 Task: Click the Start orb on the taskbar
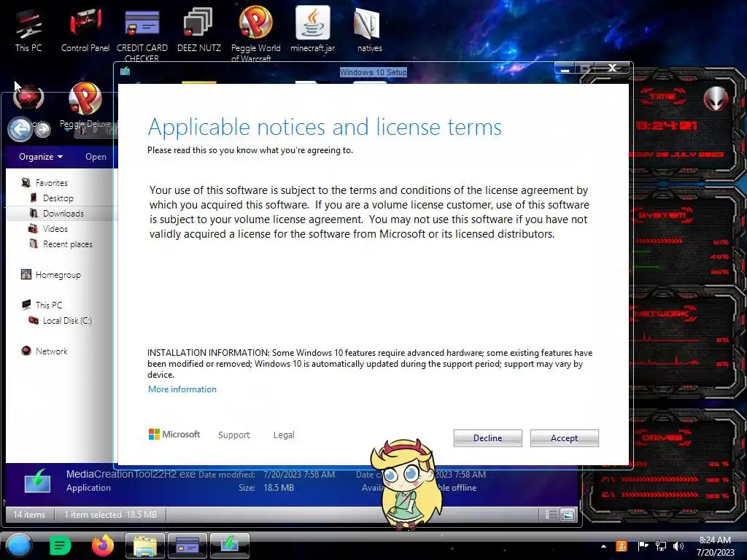[x=18, y=545]
